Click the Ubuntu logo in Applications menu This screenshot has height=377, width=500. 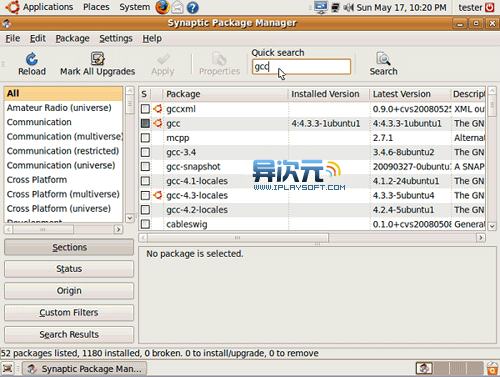point(12,7)
